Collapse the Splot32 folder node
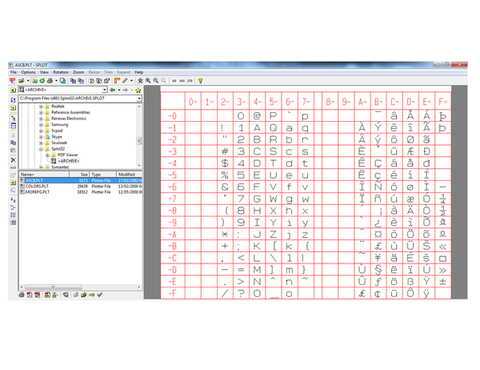Image resolution: width=480 pixels, height=370 pixels. coord(41,149)
